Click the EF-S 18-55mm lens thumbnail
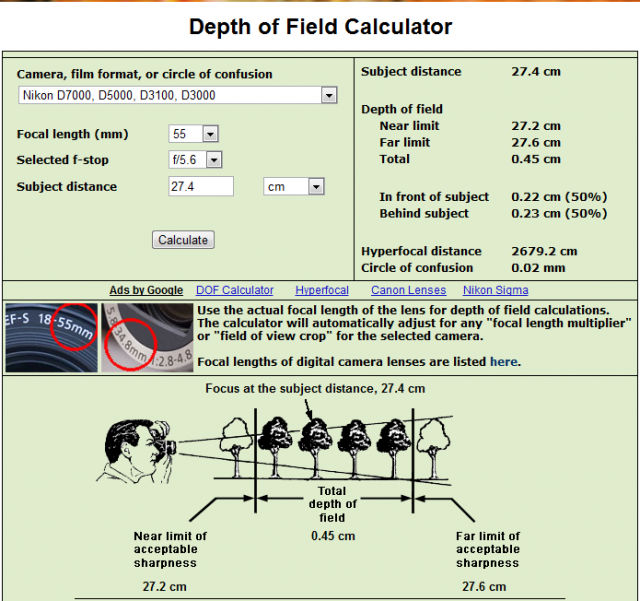The image size is (640, 601). [x=51, y=337]
